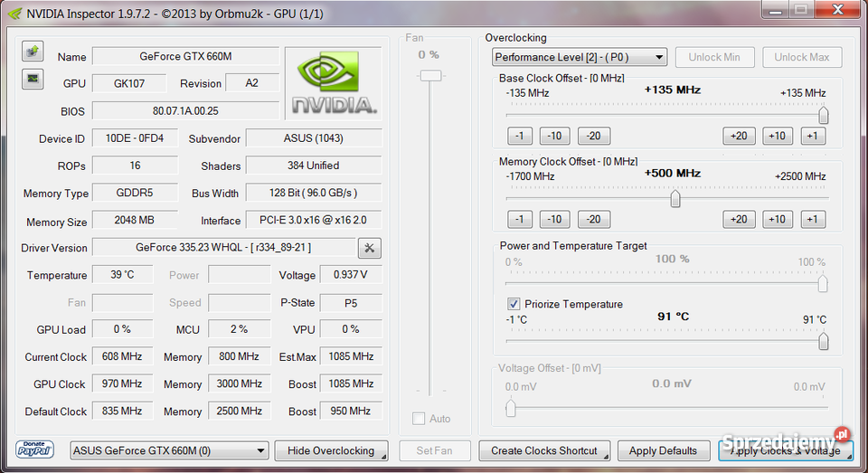This screenshot has width=868, height=473.
Task: Click the Revision value A2
Action: coord(252,83)
